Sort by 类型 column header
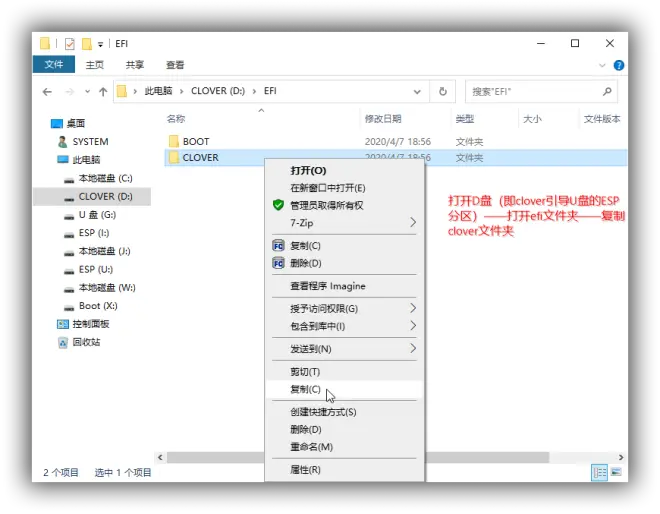 465,119
